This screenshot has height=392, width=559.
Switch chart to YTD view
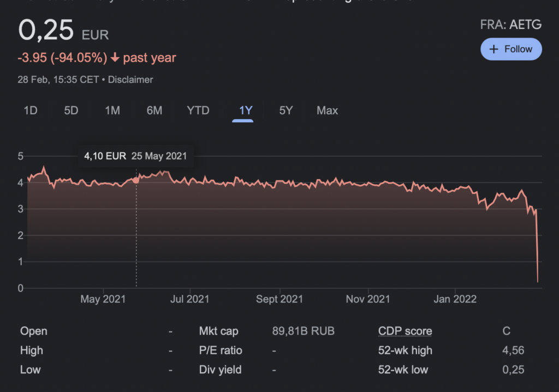point(198,110)
